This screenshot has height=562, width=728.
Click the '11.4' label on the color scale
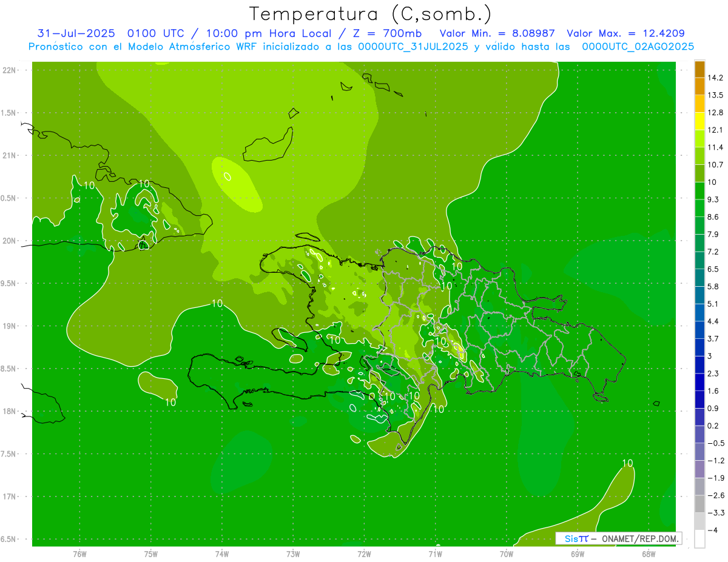pos(715,147)
